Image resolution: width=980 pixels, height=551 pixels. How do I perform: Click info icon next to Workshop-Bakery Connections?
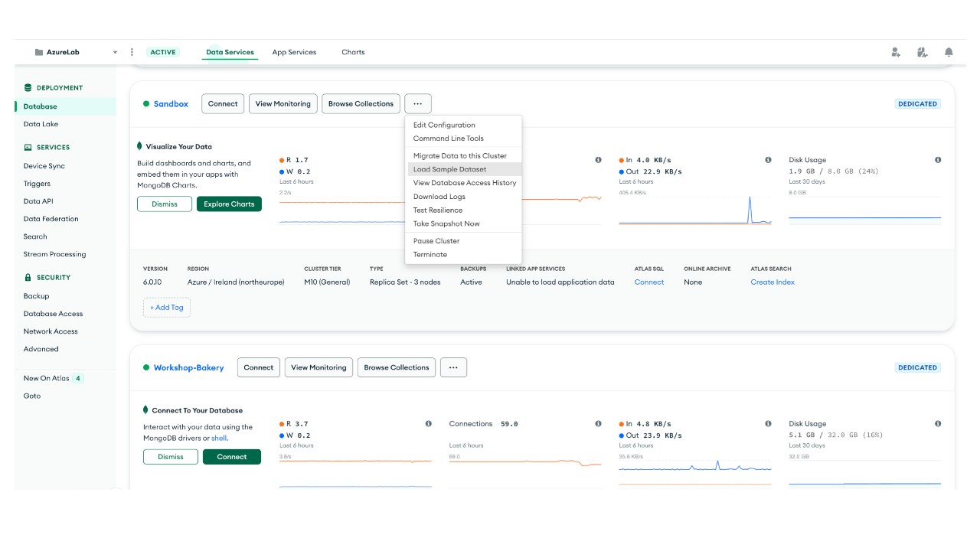[598, 424]
